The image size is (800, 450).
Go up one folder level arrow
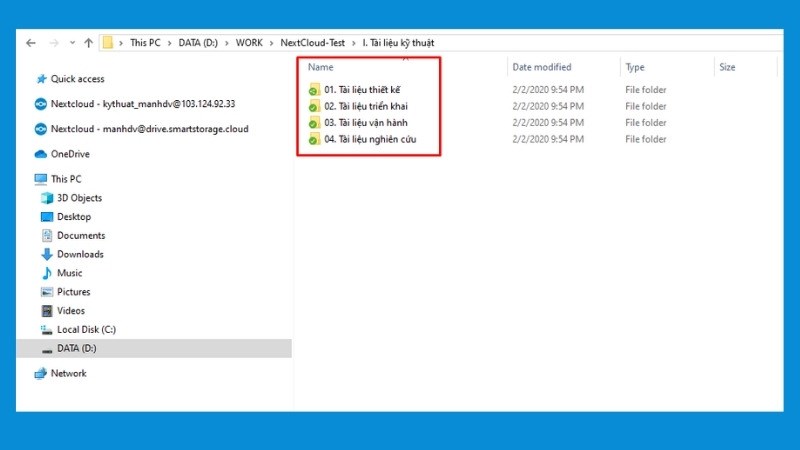[89, 43]
